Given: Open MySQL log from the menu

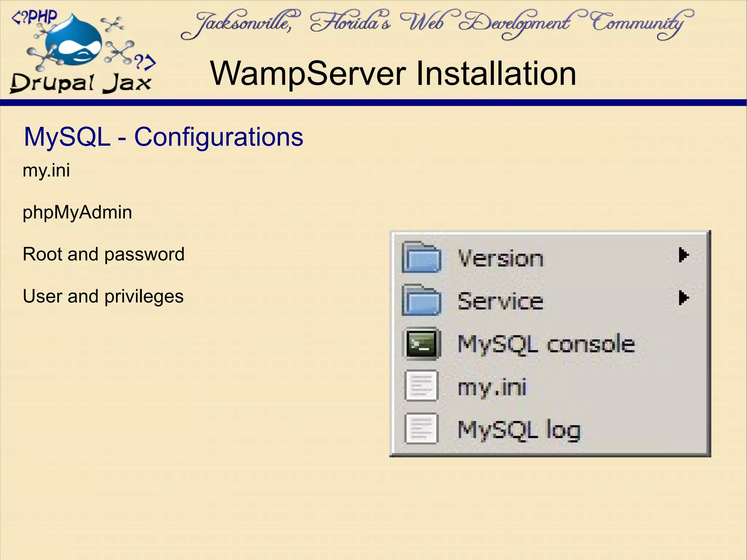Looking at the screenshot, I should (550, 429).
